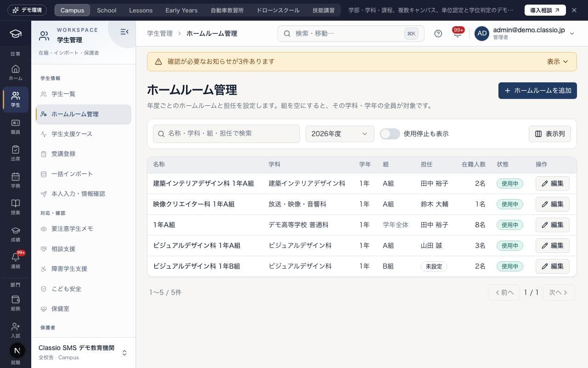This screenshot has height=368, width=588.
Task: Edit the 映像クリエイター科 1年A組 row
Action: coord(553,204)
